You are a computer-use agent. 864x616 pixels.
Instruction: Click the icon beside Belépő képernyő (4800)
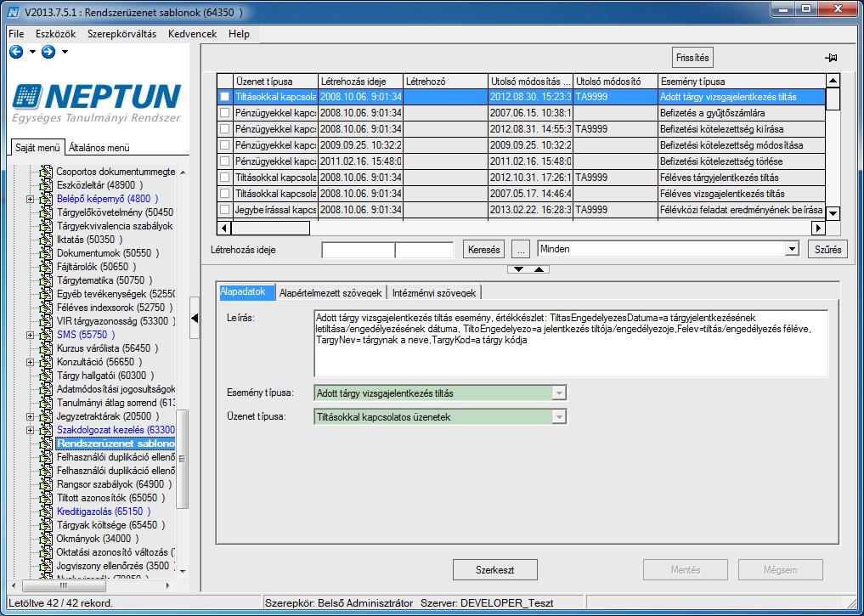click(x=46, y=199)
